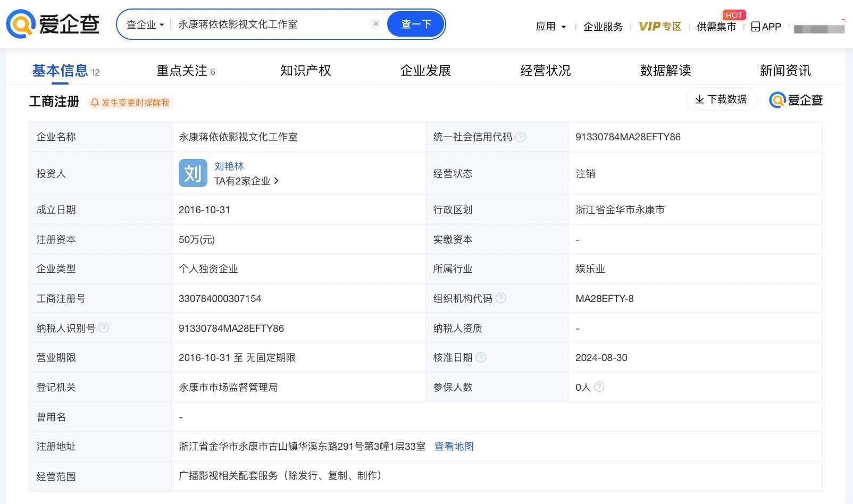Open the APP download icon
Viewport: 853px width, 504px height.
pyautogui.click(x=755, y=27)
